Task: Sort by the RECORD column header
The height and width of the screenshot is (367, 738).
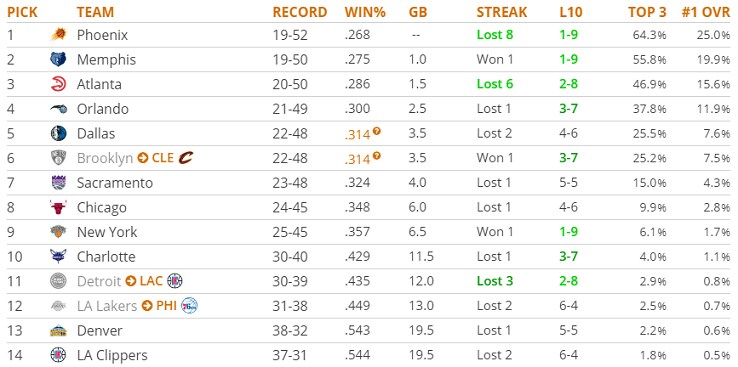Action: click(x=300, y=12)
